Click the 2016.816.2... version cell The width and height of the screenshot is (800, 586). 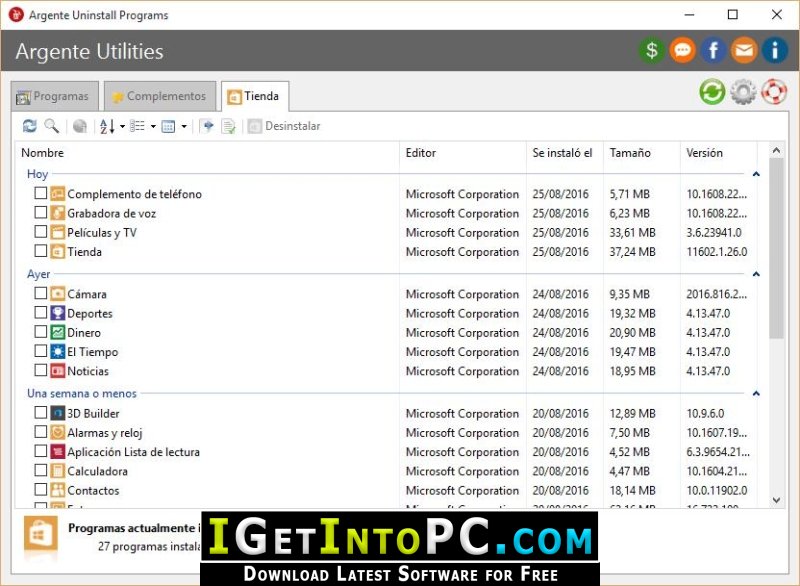(x=716, y=294)
